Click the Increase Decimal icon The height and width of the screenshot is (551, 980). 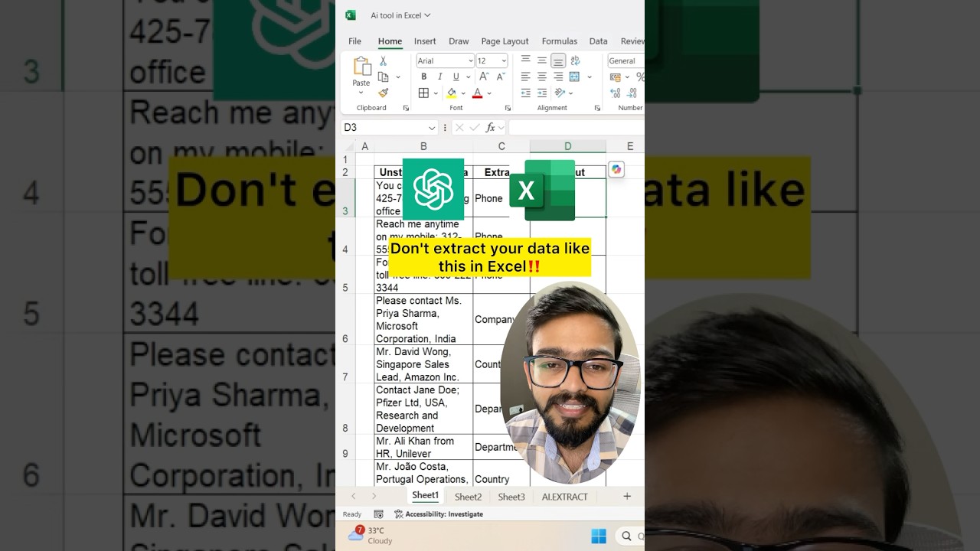point(616,93)
